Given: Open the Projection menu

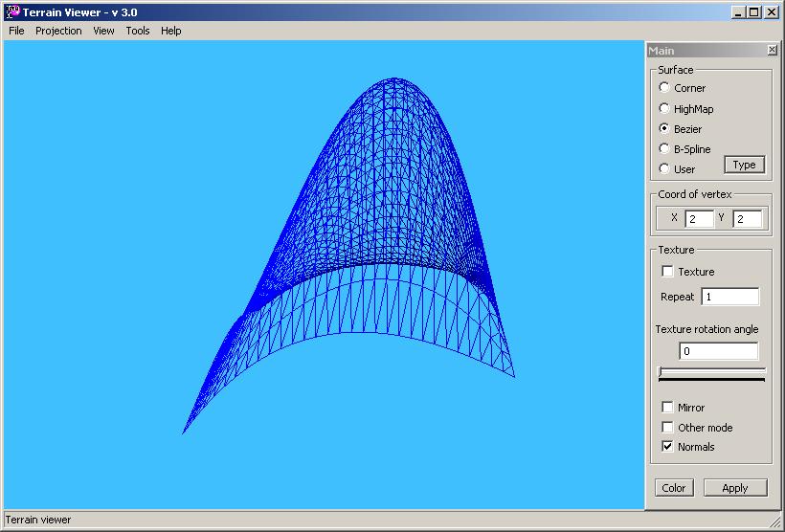Looking at the screenshot, I should (58, 31).
